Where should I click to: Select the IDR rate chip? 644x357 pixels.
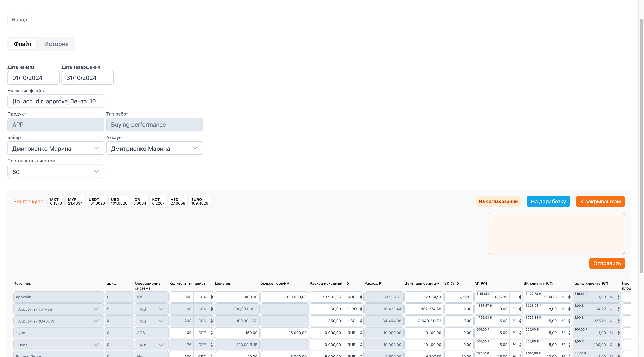pos(140,201)
